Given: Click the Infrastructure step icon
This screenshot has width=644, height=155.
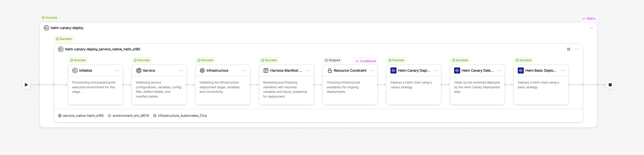Looking at the screenshot, I should point(202,70).
